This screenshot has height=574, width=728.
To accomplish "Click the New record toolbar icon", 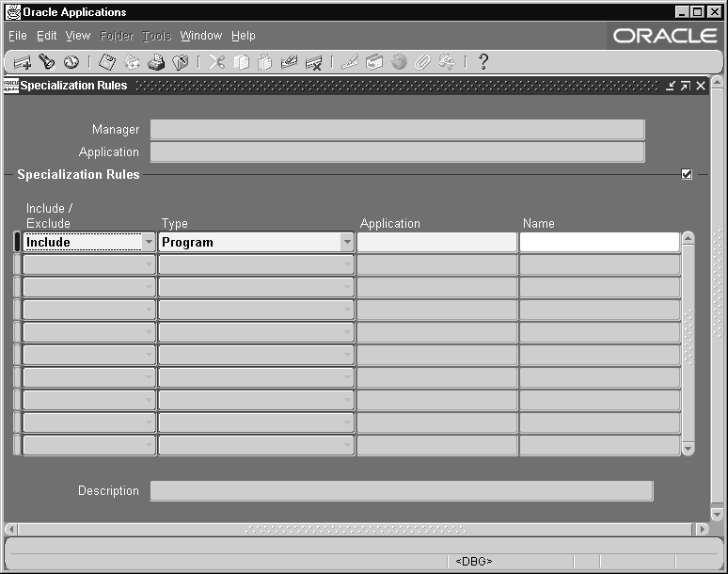I will click(x=22, y=62).
